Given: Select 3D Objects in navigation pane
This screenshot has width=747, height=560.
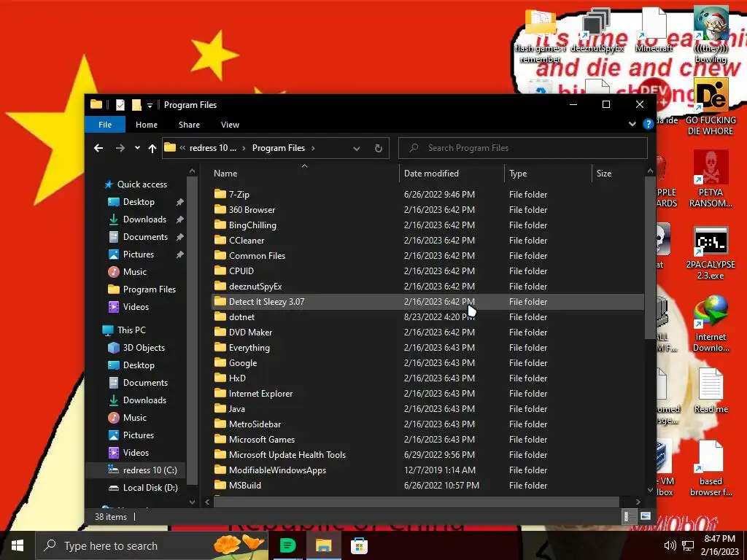Looking at the screenshot, I should coord(136,348).
